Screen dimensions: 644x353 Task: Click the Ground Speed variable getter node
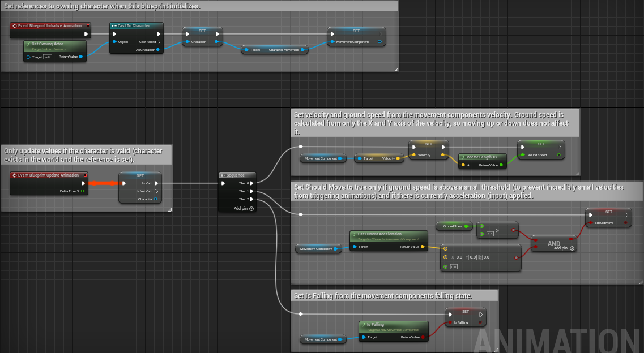(x=454, y=226)
